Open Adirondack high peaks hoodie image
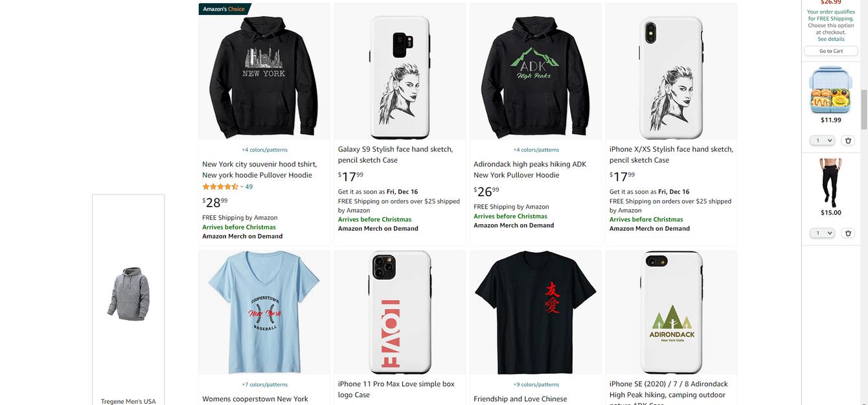This screenshot has width=868, height=405. (x=535, y=71)
